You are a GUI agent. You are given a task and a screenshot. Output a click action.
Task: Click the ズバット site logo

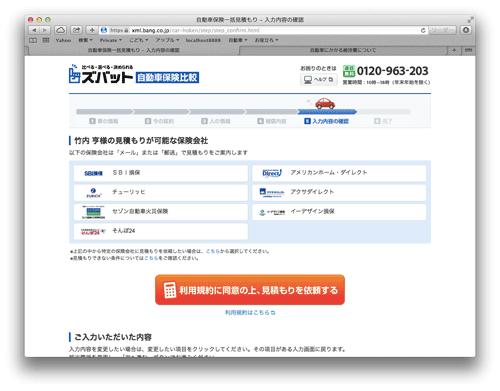(134, 74)
